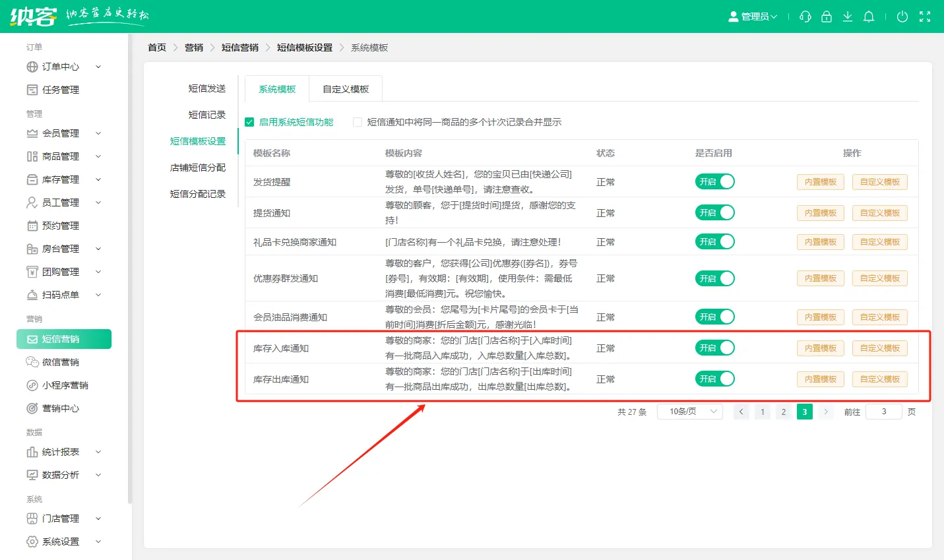Screen dimensions: 944x560
Task: Toggle the 发货提醒 enable switch
Action: tap(714, 181)
